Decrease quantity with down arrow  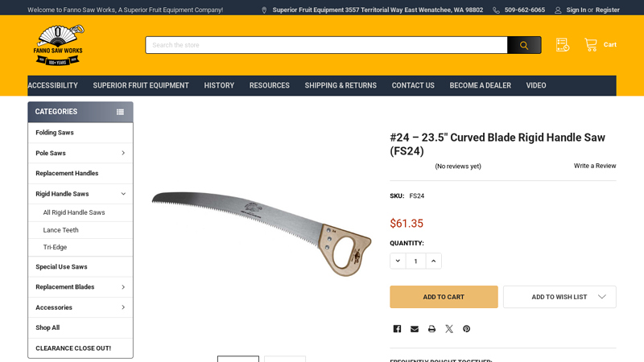pos(398,261)
